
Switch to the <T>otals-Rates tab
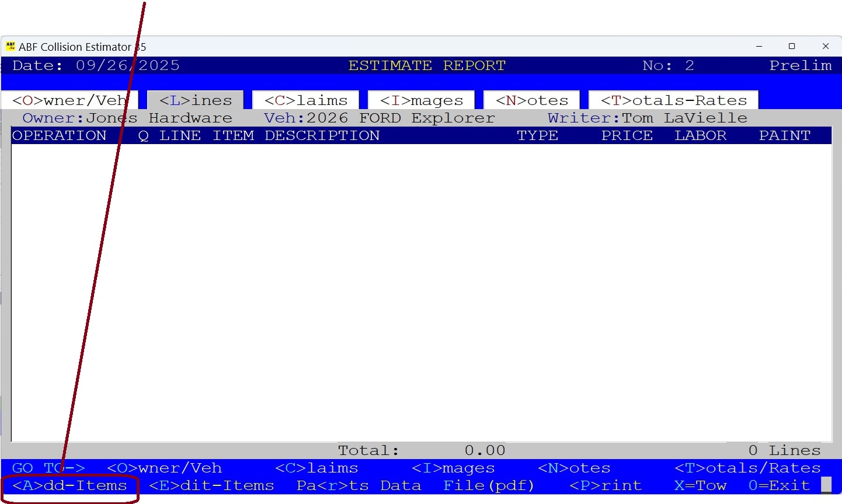coord(673,100)
